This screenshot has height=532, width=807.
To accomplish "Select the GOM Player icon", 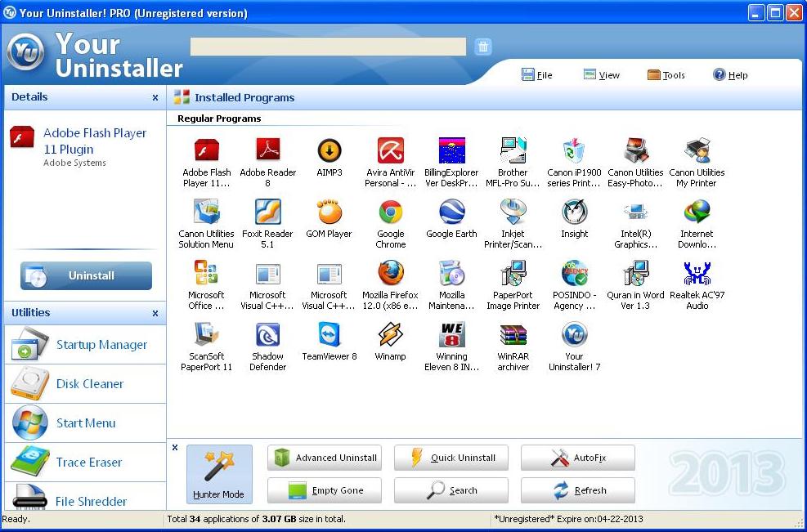I will point(329,212).
